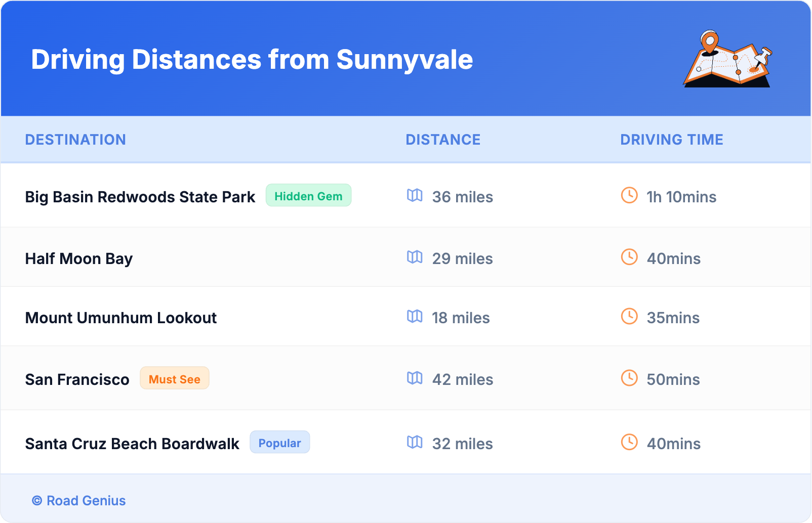Image resolution: width=812 pixels, height=523 pixels.
Task: Select the Hidden Gem badge
Action: click(x=308, y=196)
